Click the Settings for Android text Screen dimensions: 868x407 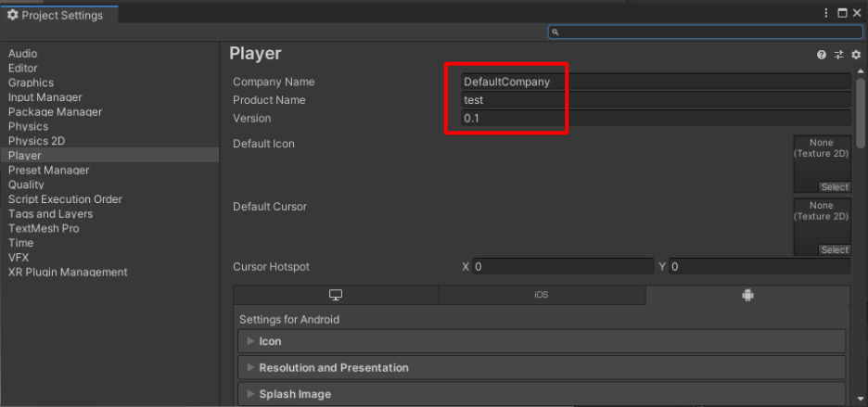coord(289,320)
